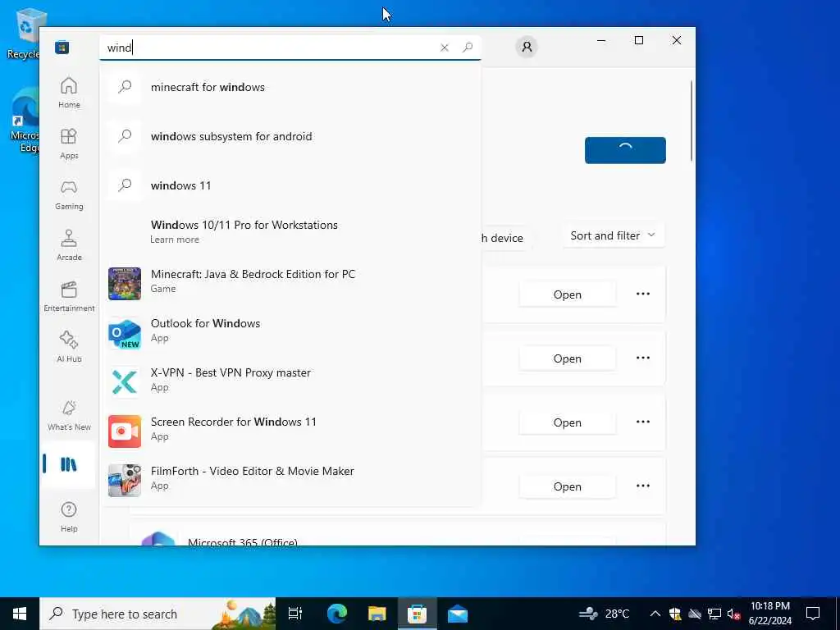Open File Explorer from taskbar
Screen dimensions: 840x630
click(x=377, y=614)
